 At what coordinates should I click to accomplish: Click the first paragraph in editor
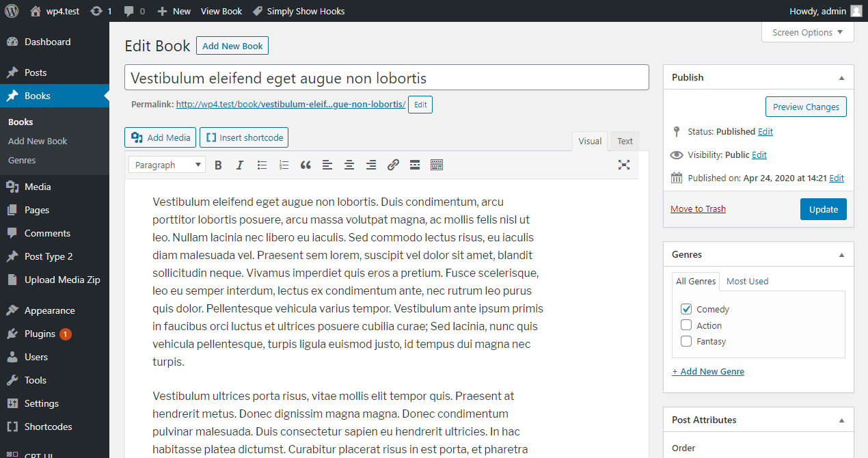348,282
